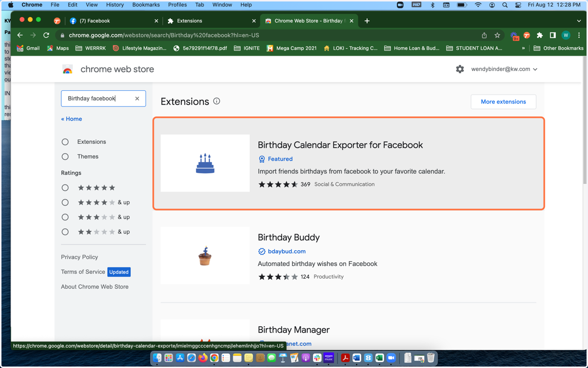This screenshot has width=588, height=368.
Task: Toggle the Chrome side panel icon
Action: 553,35
